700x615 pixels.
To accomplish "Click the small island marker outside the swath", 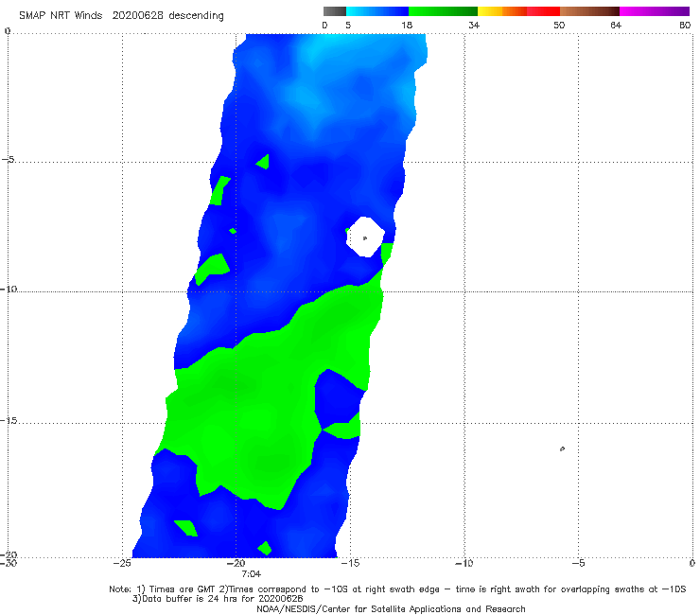I will [x=563, y=448].
